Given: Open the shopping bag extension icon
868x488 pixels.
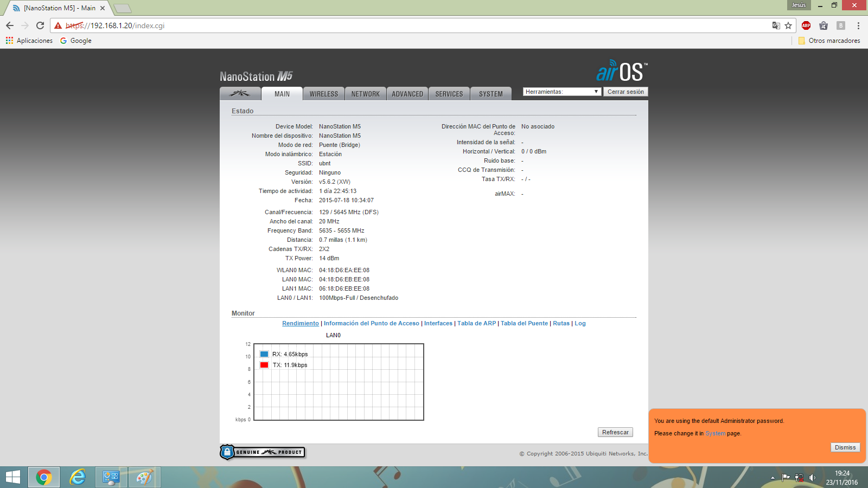Looking at the screenshot, I should tap(824, 25).
